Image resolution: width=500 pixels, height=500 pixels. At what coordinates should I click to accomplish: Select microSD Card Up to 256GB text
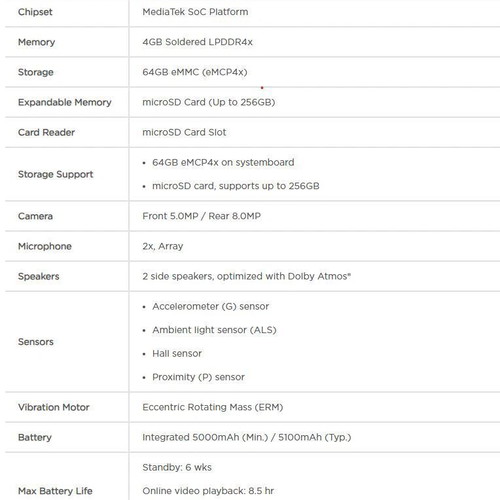point(209,102)
